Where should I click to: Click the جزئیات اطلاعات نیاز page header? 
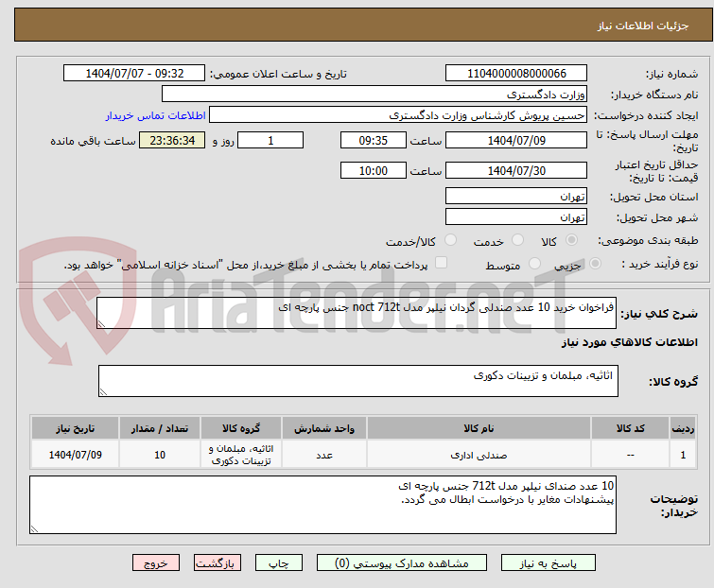(643, 26)
